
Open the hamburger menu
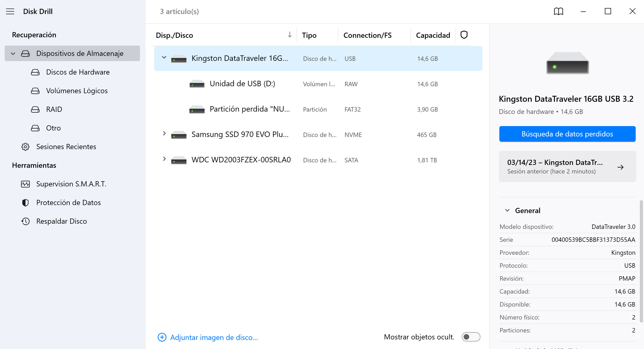tap(10, 11)
